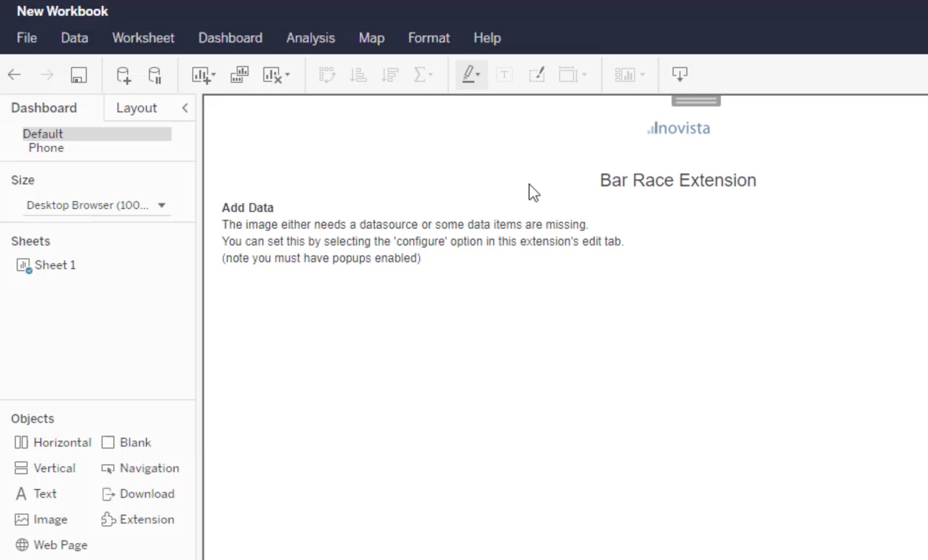Open the Clear Sheet dropdown arrow
The image size is (928, 560).
[287, 75]
